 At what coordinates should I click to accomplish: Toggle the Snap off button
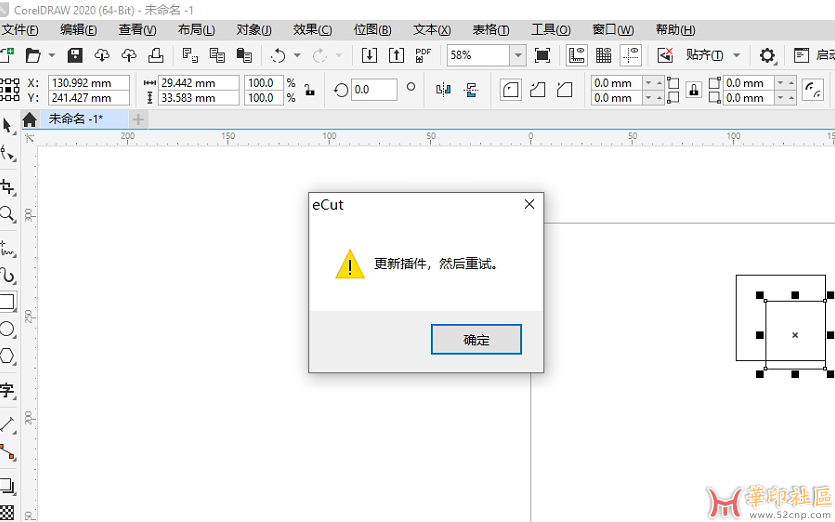coord(665,55)
